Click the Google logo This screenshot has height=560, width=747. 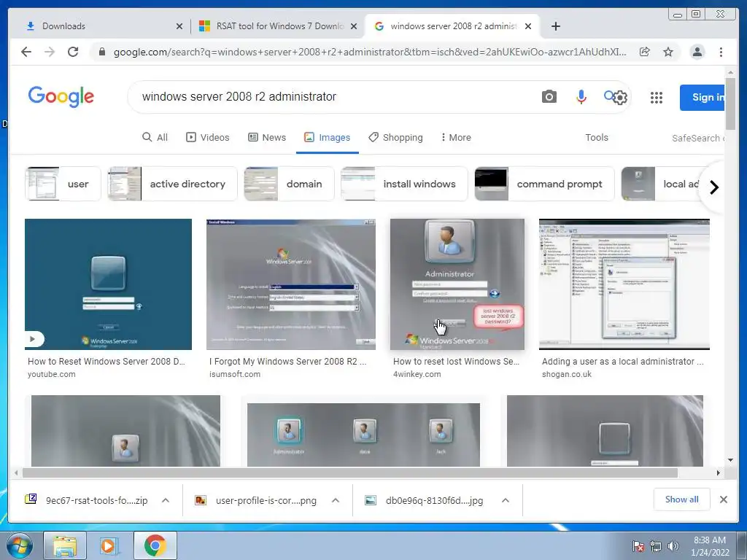click(61, 97)
